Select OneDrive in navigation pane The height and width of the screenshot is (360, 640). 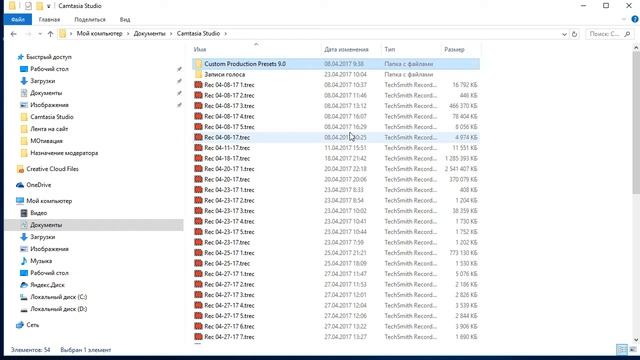click(x=38, y=185)
